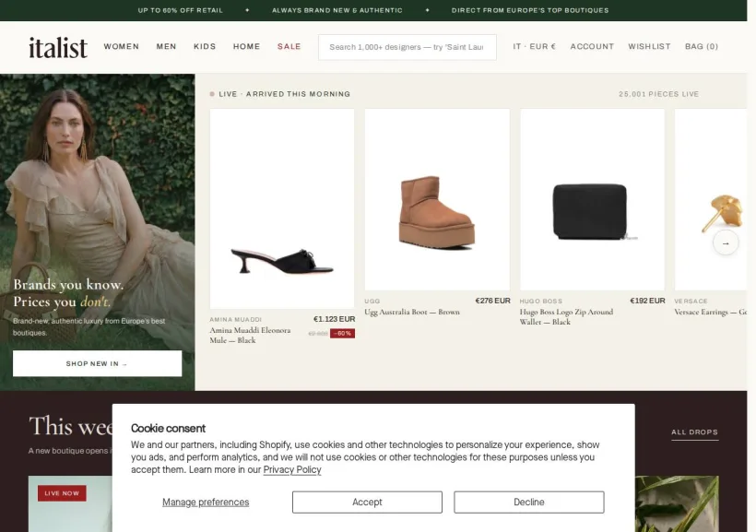The width and height of the screenshot is (756, 532).
Task: Open the Men menu
Action: pos(166,46)
